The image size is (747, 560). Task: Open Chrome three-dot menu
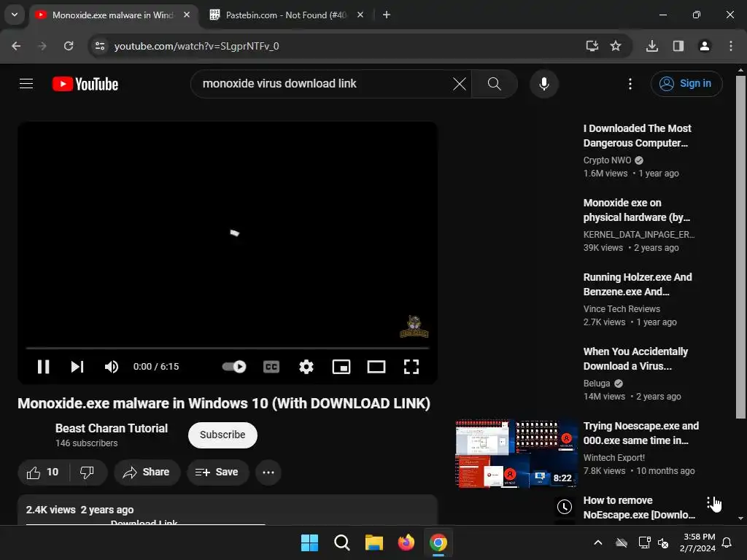[731, 46]
